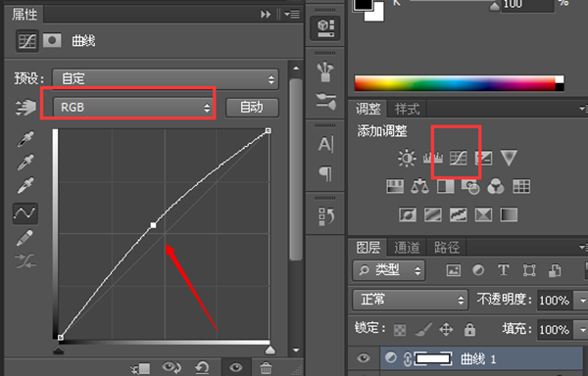Screen dimensions: 588x376
Task: Toggle the adjustment layer visibility eye
Action: 235,368
